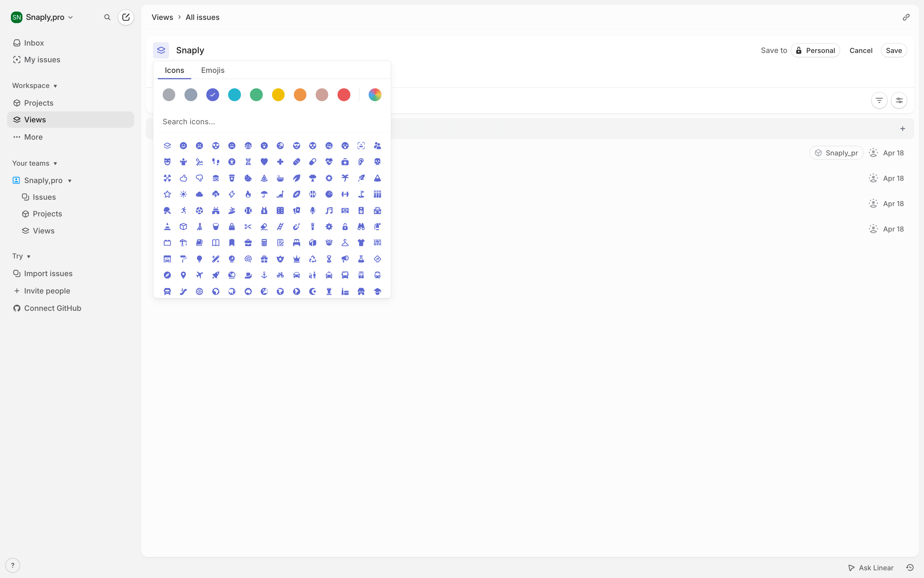924x578 pixels.
Task: Create a new issue with compose icon
Action: pyautogui.click(x=126, y=17)
